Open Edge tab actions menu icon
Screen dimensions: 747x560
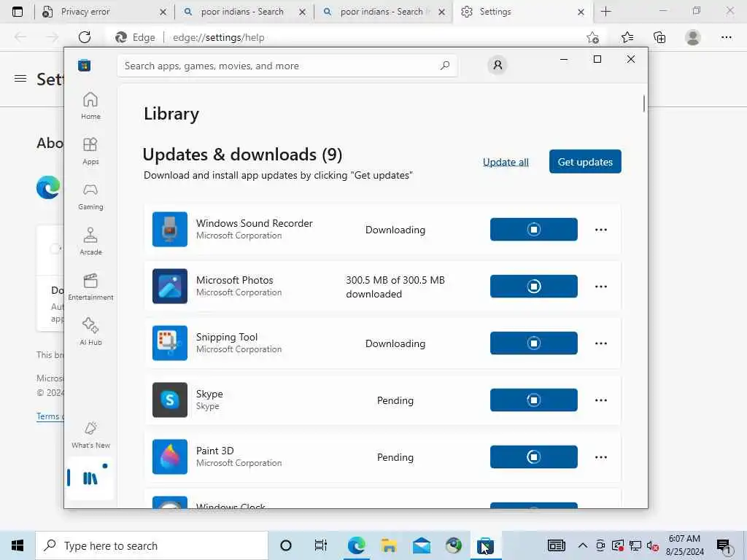pyautogui.click(x=18, y=12)
